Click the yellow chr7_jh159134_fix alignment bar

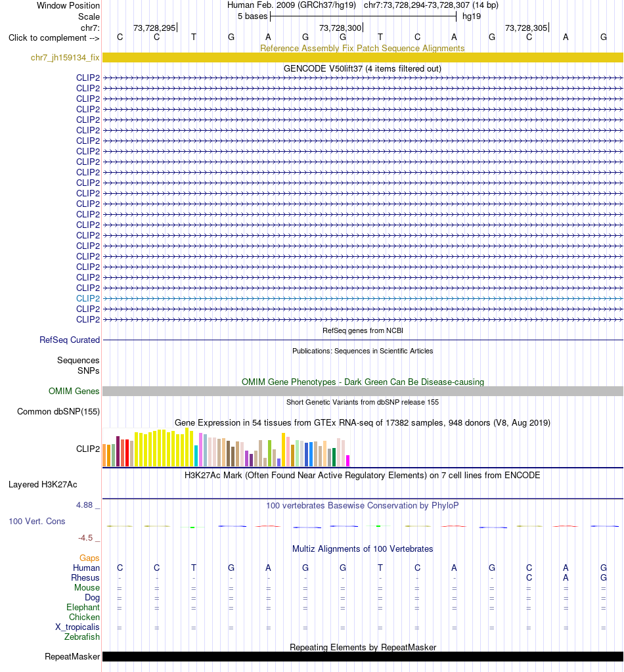[x=363, y=57]
